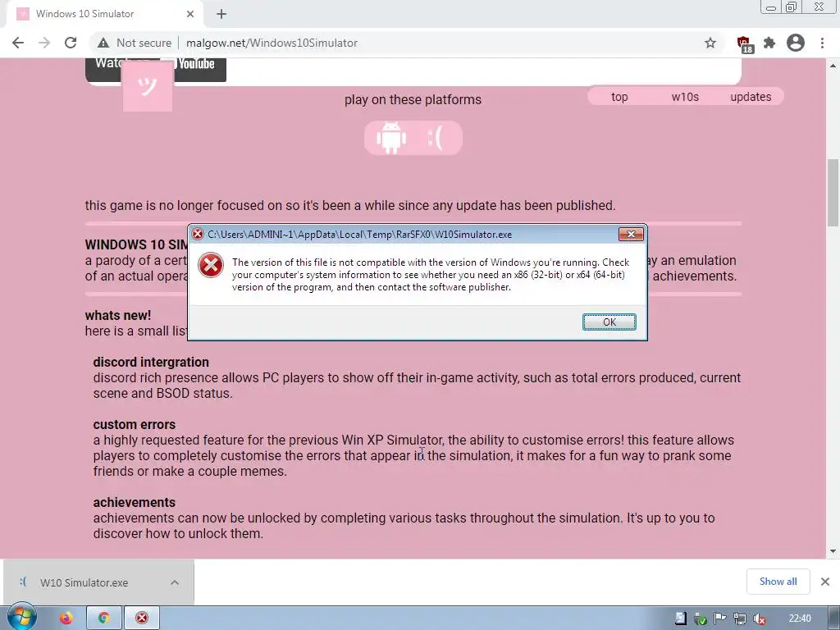
Task: Click page scrollbar down arrow
Action: (833, 551)
